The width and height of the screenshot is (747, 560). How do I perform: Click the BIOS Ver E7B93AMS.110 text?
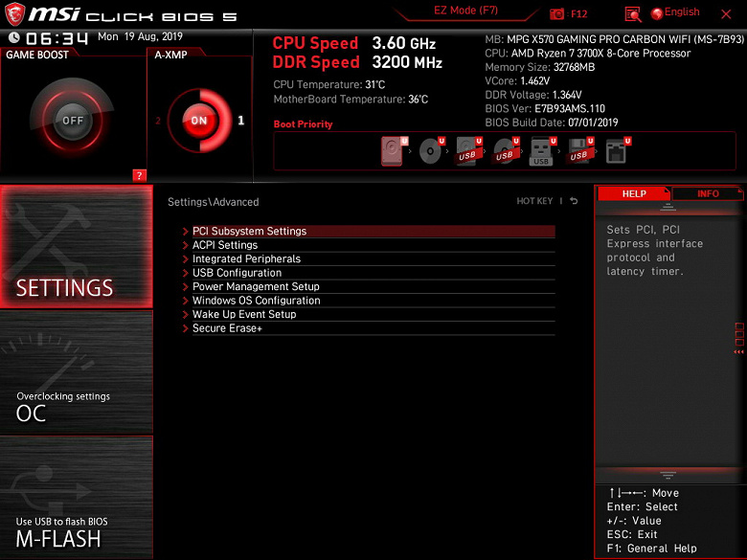(545, 108)
